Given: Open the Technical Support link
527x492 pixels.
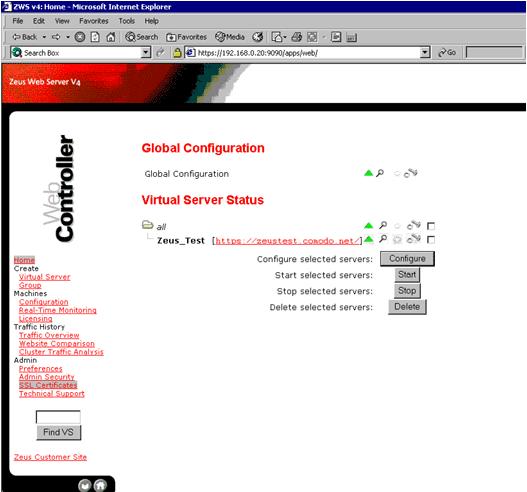Looking at the screenshot, I should tap(52, 394).
